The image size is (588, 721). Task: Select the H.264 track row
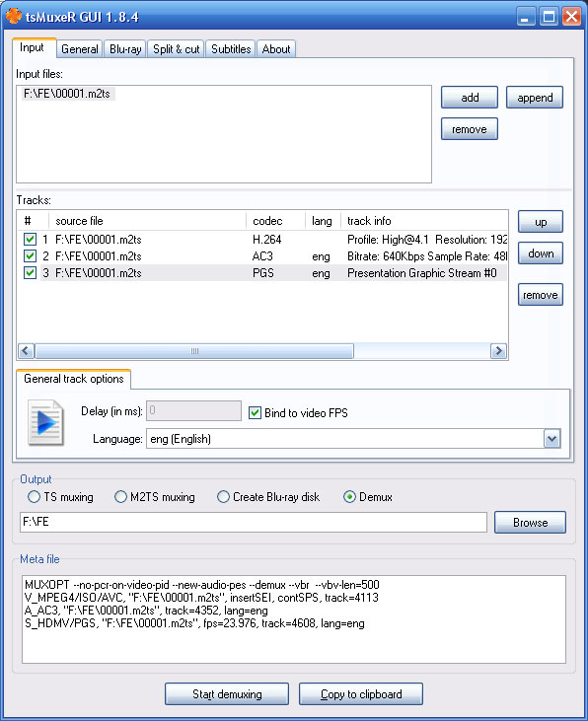(262, 239)
